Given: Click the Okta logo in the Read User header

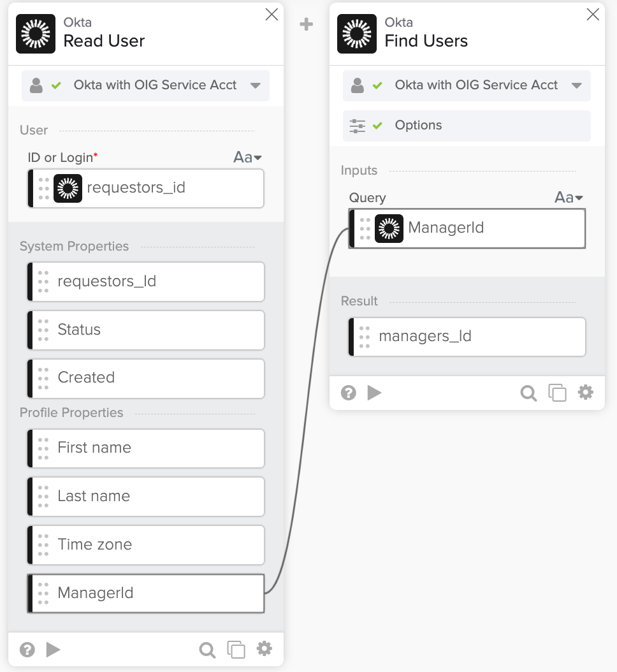Looking at the screenshot, I should (x=35, y=33).
